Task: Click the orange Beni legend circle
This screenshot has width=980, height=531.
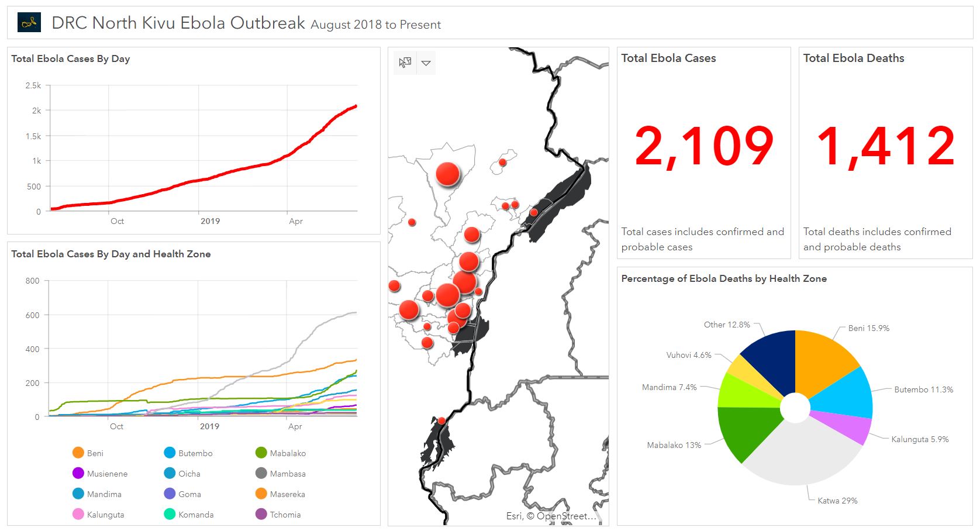Action: (x=78, y=453)
